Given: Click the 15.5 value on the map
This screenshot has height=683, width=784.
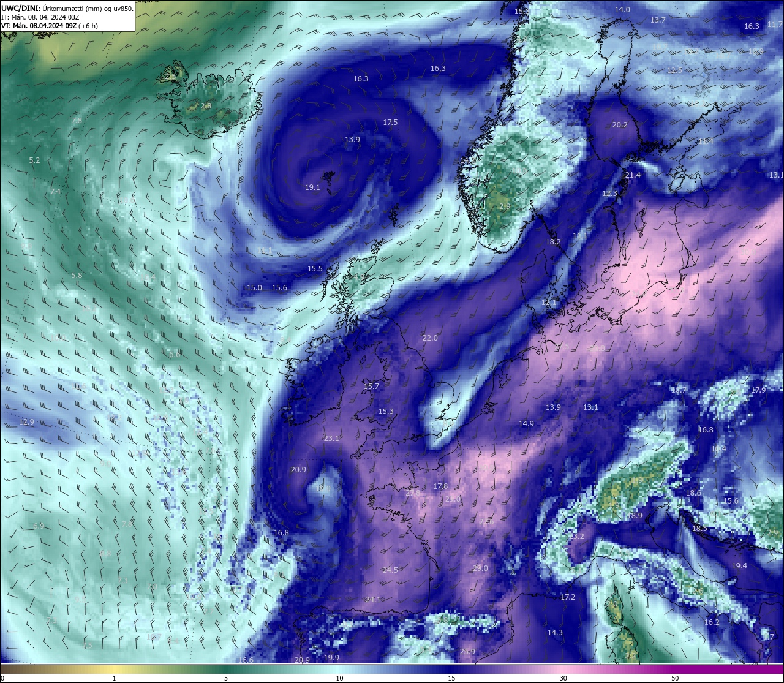Looking at the screenshot, I should coord(315,269).
